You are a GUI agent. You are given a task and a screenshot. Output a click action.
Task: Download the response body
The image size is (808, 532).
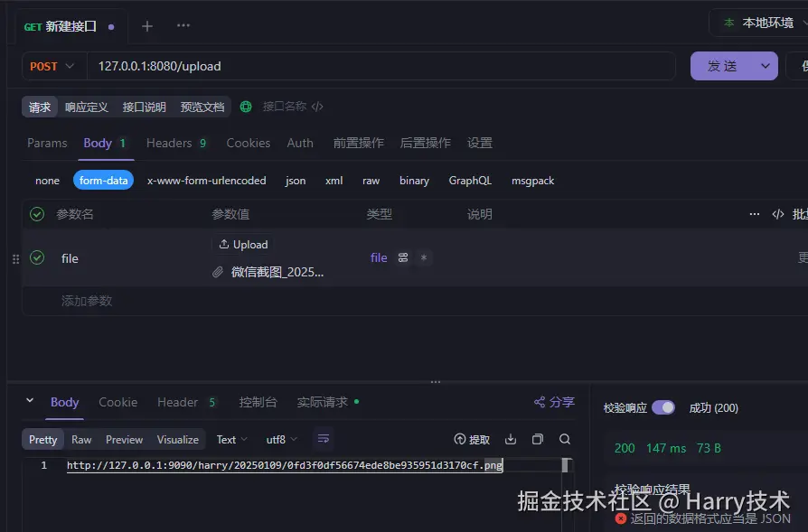[x=511, y=439]
